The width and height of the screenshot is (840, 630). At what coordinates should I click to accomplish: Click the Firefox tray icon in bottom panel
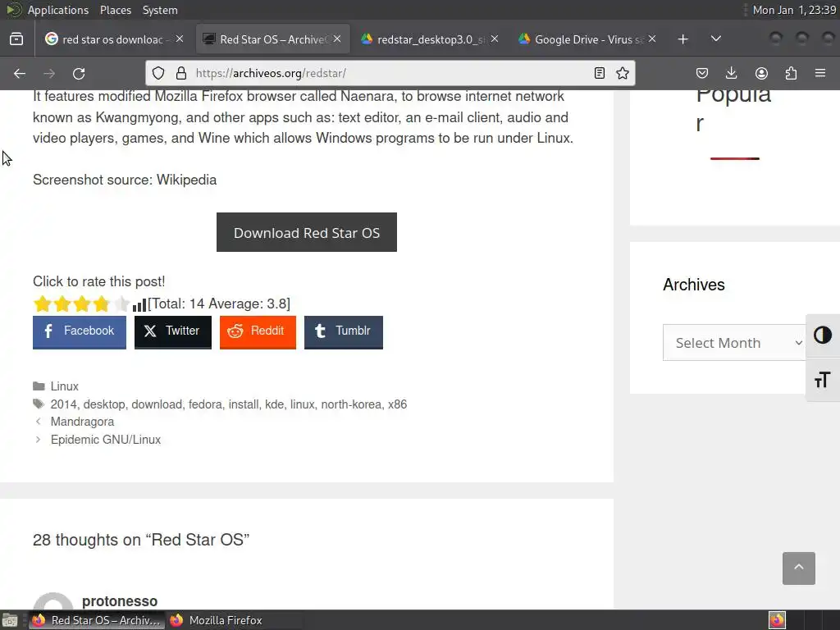click(x=777, y=620)
